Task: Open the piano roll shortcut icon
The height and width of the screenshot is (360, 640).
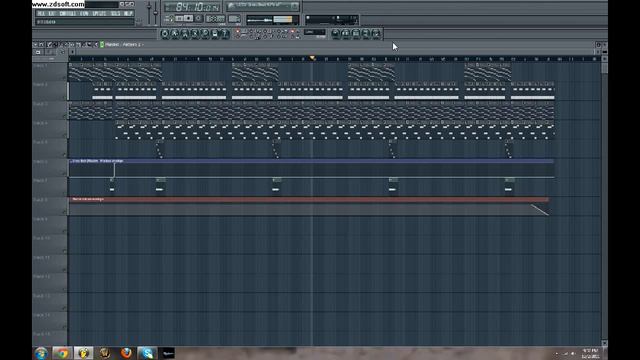Action: click(185, 33)
